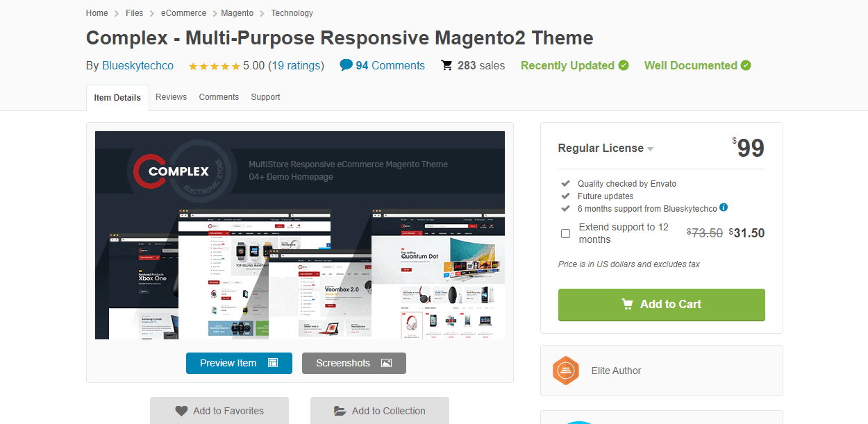
Task: Expand the Regular License dropdown
Action: [606, 149]
